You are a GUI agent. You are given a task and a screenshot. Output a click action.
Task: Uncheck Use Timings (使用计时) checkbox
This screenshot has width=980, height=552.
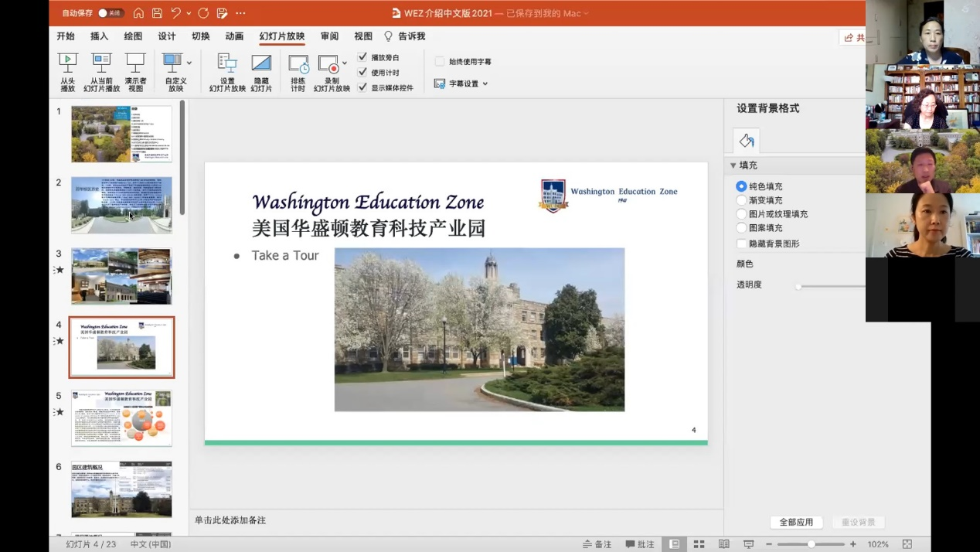pyautogui.click(x=362, y=73)
